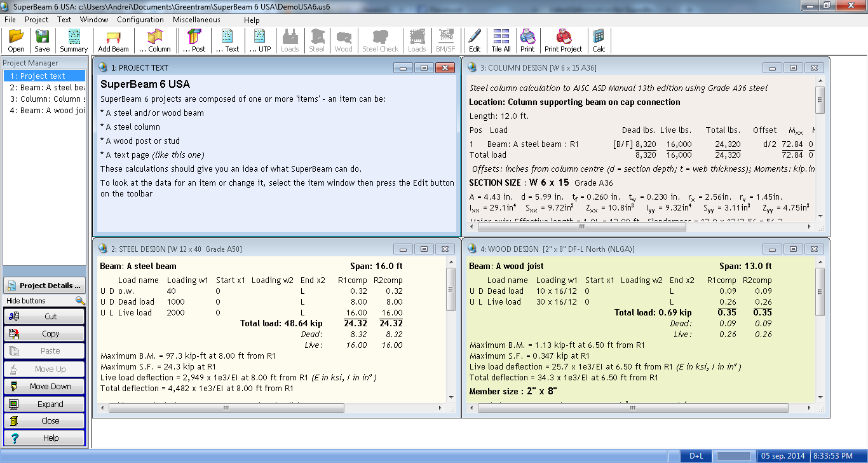Click the Tile All windows icon

click(501, 40)
